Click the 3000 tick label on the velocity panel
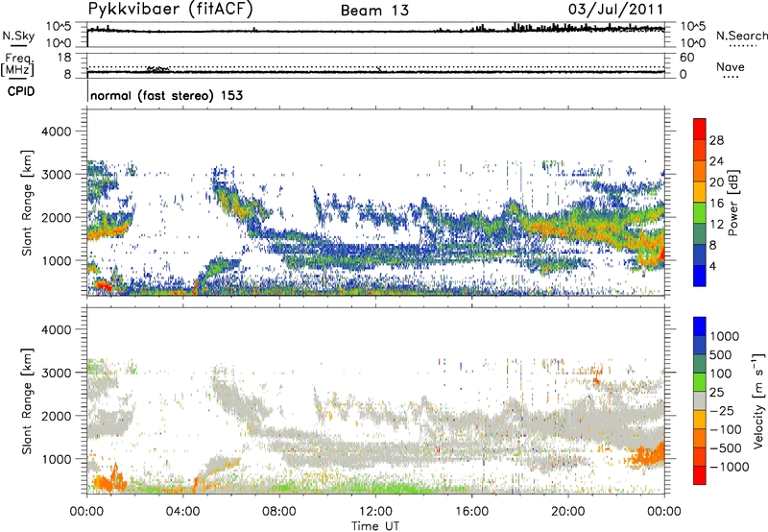The image size is (768, 532). 56,373
